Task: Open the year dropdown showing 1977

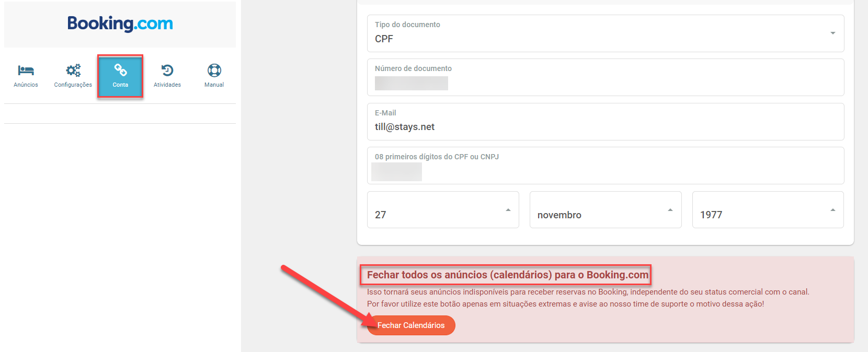Action: [768, 209]
